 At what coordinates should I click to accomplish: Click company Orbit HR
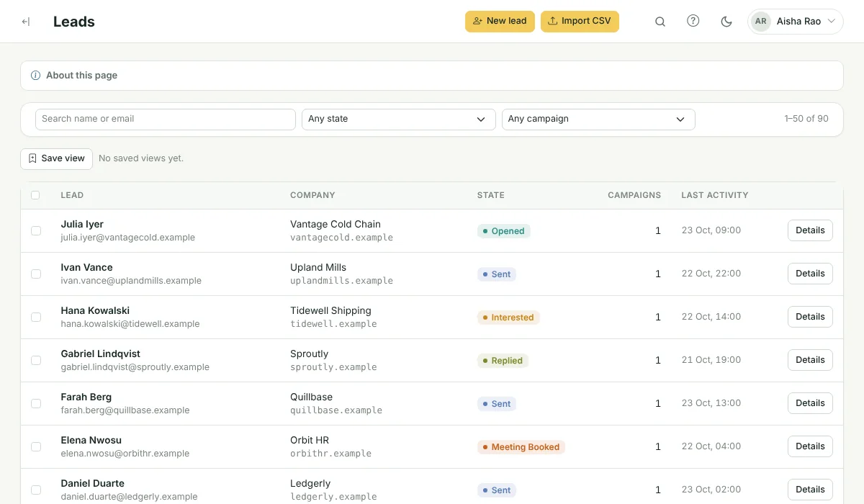tap(310, 440)
